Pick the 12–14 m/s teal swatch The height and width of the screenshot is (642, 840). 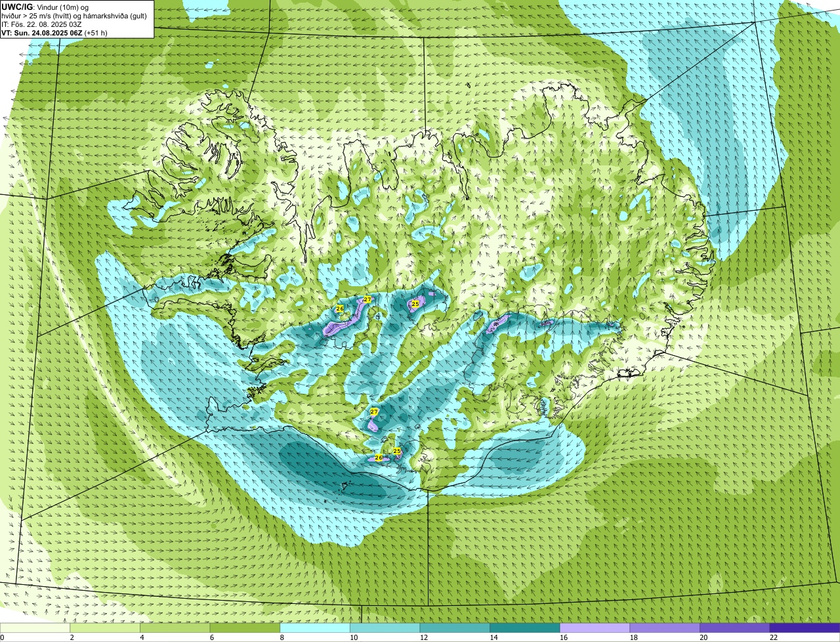coord(455,628)
